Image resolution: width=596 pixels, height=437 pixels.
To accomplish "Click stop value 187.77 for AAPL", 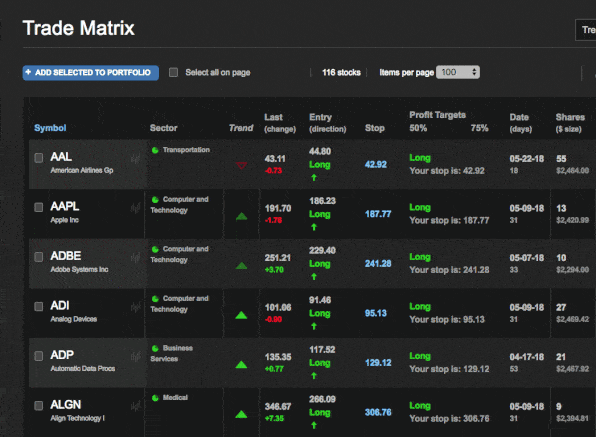I will coord(378,214).
